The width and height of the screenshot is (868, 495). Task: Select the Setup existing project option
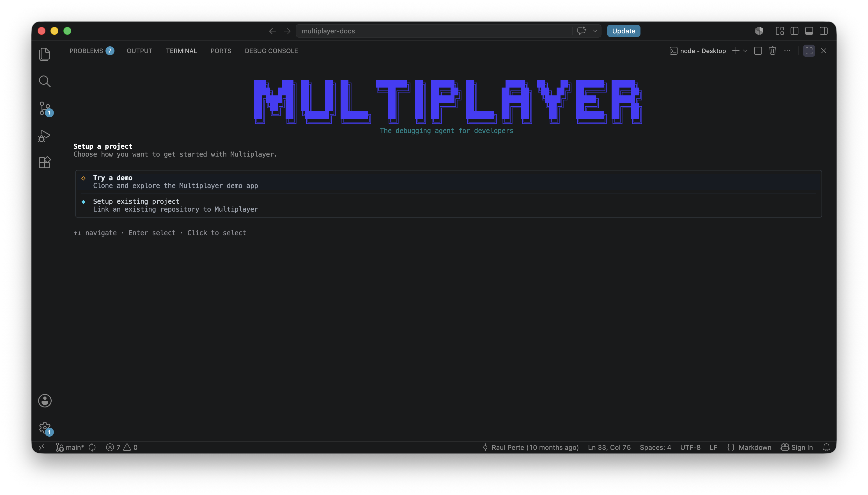tap(448, 205)
